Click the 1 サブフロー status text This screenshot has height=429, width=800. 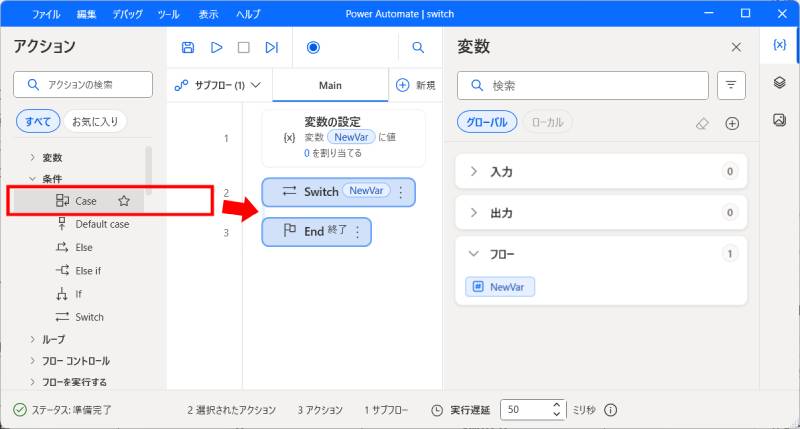click(386, 410)
